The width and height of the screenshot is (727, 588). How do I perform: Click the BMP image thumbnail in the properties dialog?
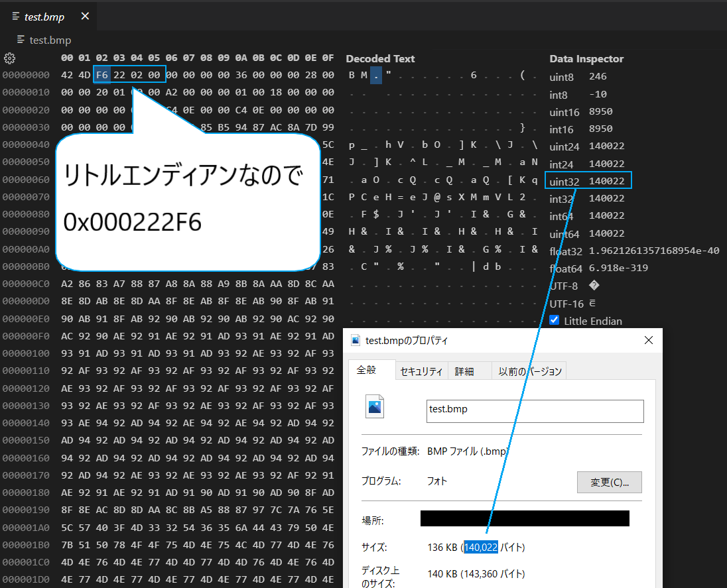(x=375, y=406)
